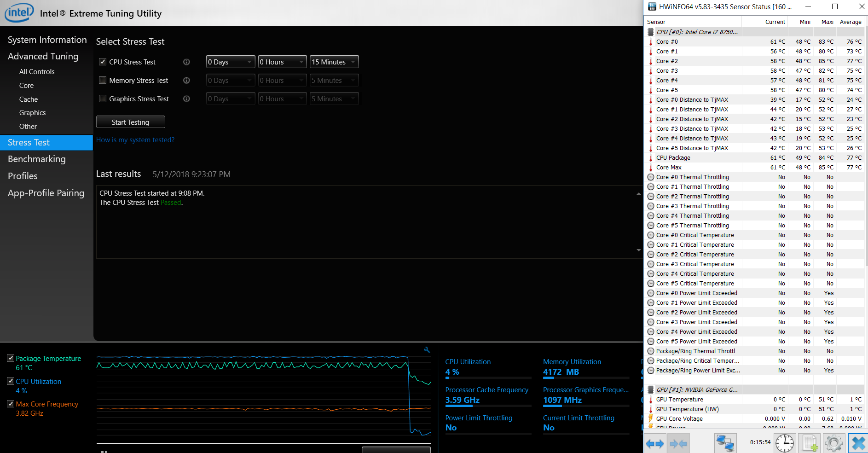The width and height of the screenshot is (868, 453).
Task: Click the circle icon for Core #5 Power Limit Exceeded
Action: point(651,341)
